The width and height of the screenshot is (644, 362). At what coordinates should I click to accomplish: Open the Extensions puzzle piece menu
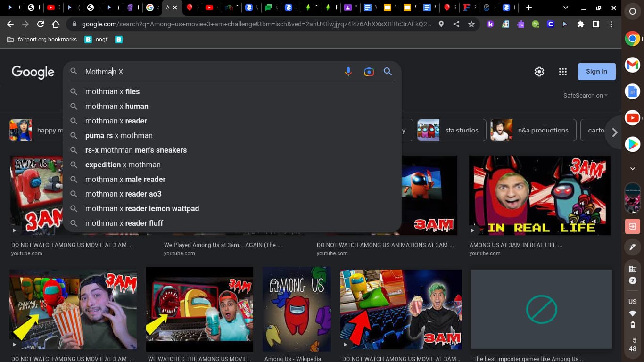click(581, 24)
